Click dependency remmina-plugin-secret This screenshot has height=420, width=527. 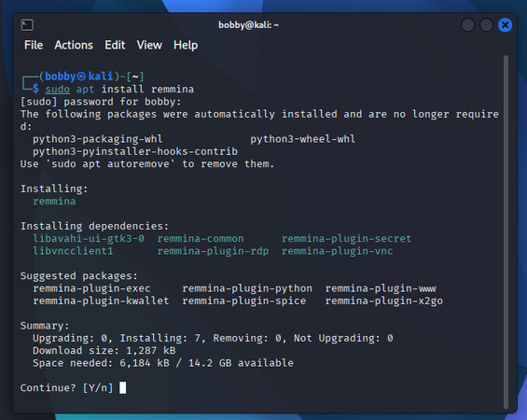point(346,238)
